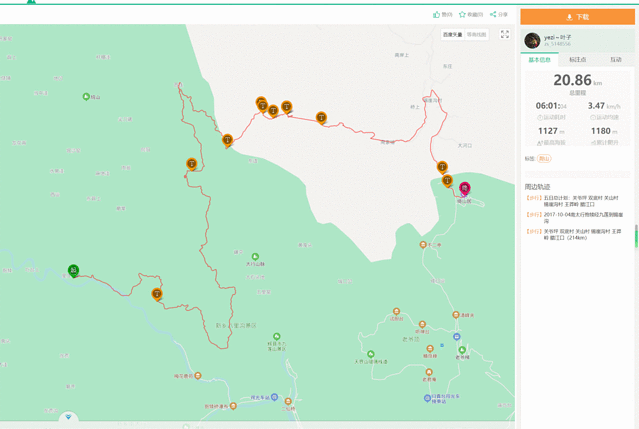Switch to contour map layer
Screen dimensions: 639x429
477,35
